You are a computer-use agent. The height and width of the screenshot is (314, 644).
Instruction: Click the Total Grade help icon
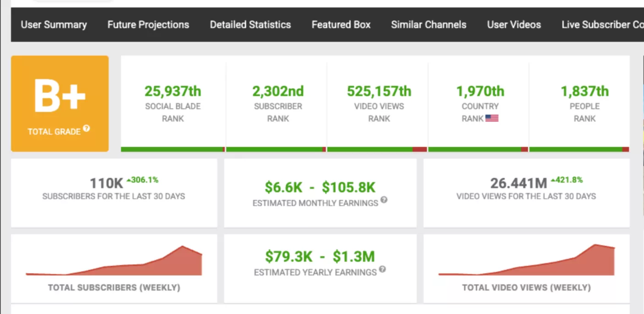tap(86, 129)
